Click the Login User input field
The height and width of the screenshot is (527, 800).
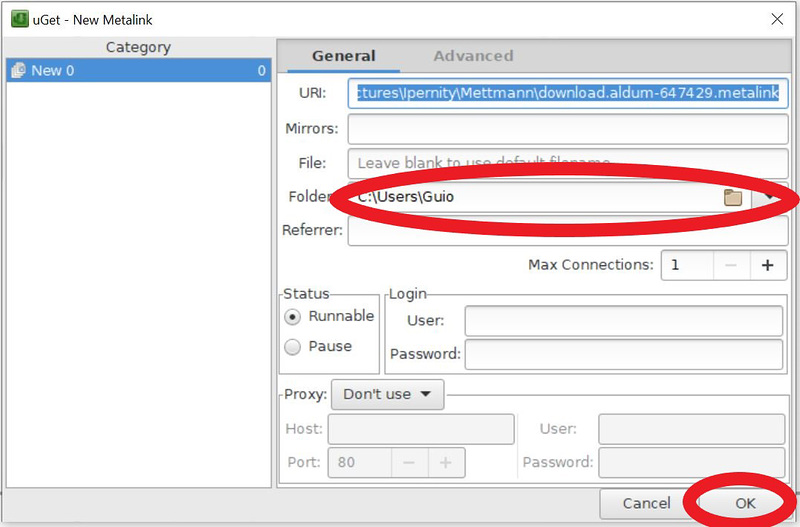(623, 321)
